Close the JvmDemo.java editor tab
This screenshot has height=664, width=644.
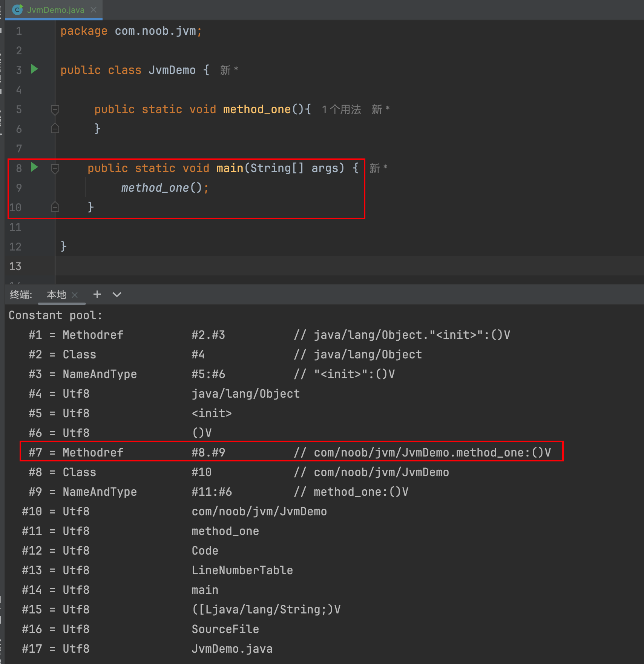94,10
